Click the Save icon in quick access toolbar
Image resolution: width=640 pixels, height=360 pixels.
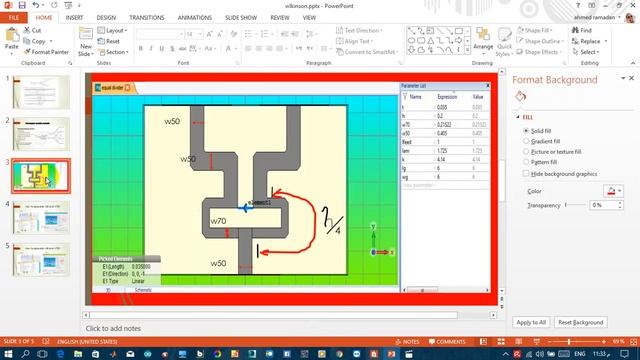pos(22,5)
